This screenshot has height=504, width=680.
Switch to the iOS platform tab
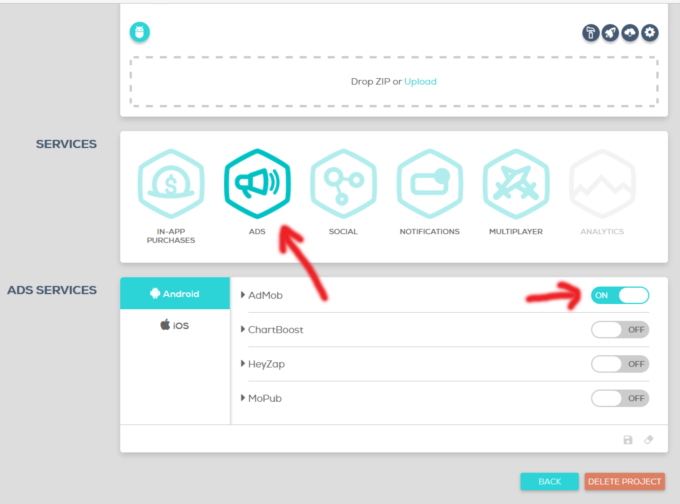click(x=175, y=325)
